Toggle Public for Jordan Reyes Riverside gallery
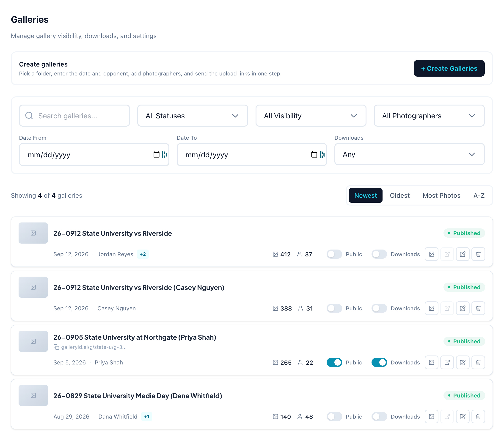The image size is (504, 436). [334, 254]
